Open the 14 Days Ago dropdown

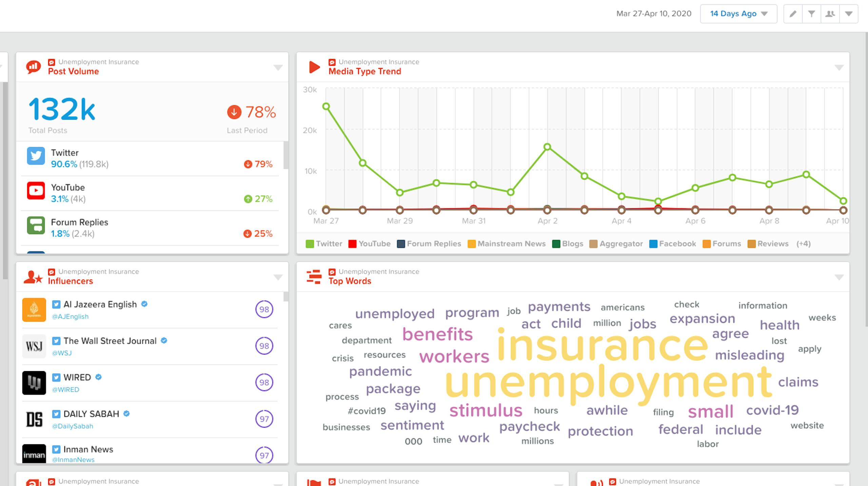738,14
